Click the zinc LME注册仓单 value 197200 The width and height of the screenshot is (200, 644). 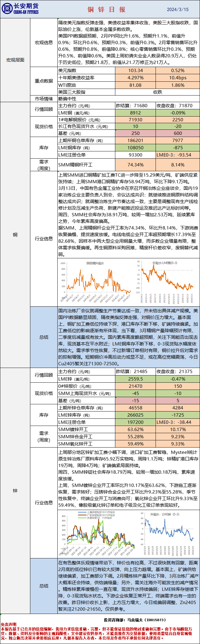click(x=135, y=422)
